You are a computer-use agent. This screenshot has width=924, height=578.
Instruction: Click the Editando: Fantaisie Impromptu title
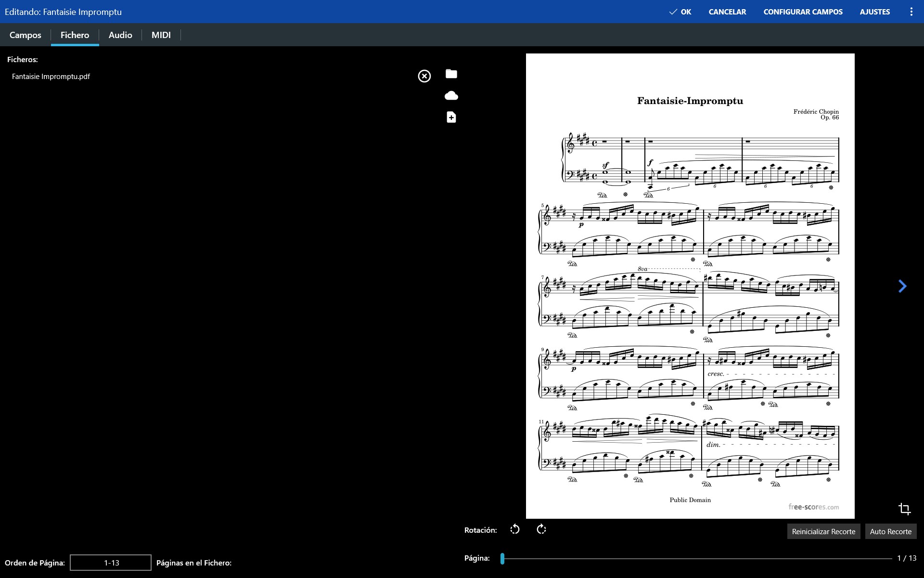[x=63, y=12]
